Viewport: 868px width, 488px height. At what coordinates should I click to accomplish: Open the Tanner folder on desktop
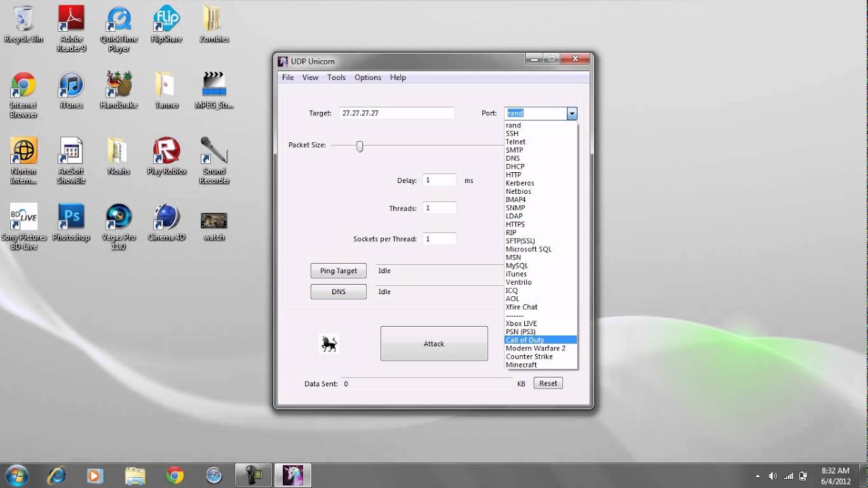tap(166, 90)
